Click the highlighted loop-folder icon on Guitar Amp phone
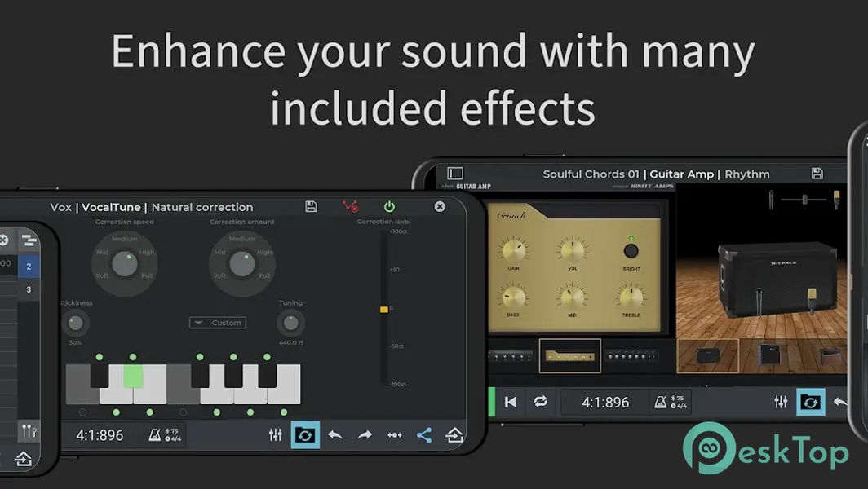 (x=811, y=402)
